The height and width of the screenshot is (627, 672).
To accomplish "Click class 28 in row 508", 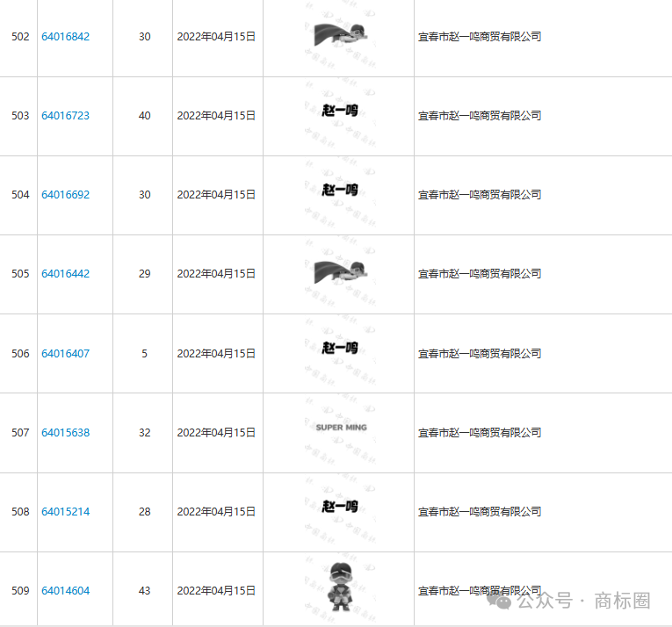I will [144, 511].
